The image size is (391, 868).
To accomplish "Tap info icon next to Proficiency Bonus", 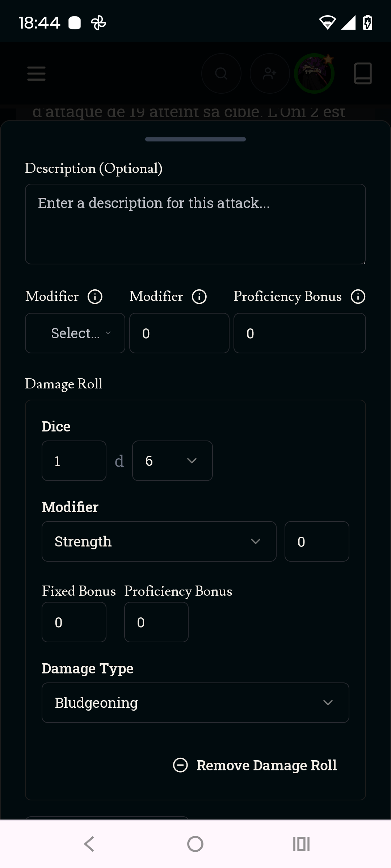I will (x=358, y=297).
